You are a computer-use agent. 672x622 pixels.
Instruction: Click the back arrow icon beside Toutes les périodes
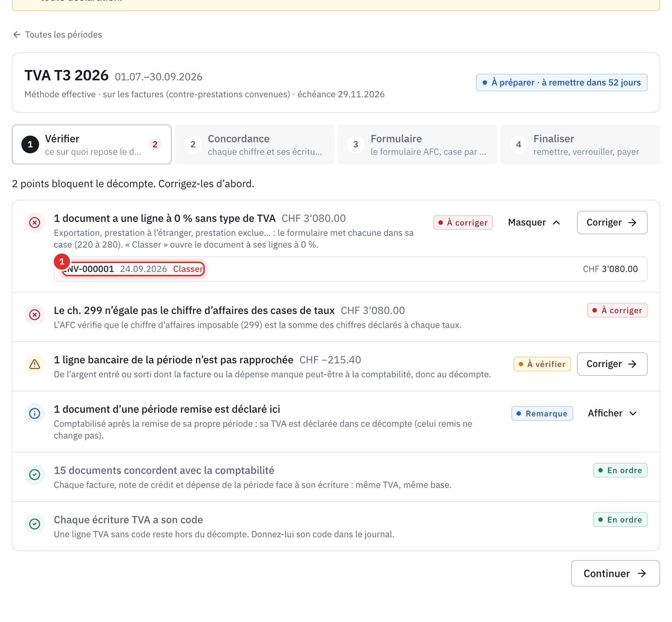[x=17, y=35]
